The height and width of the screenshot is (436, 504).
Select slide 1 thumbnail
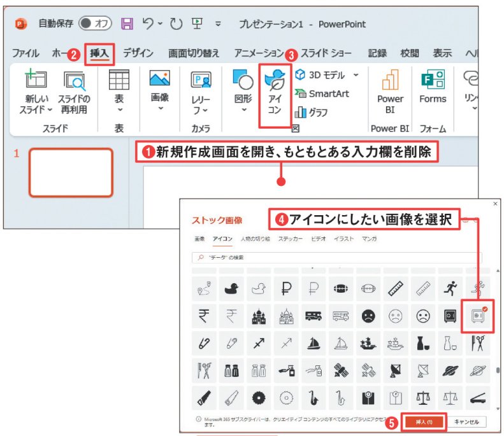point(71,172)
